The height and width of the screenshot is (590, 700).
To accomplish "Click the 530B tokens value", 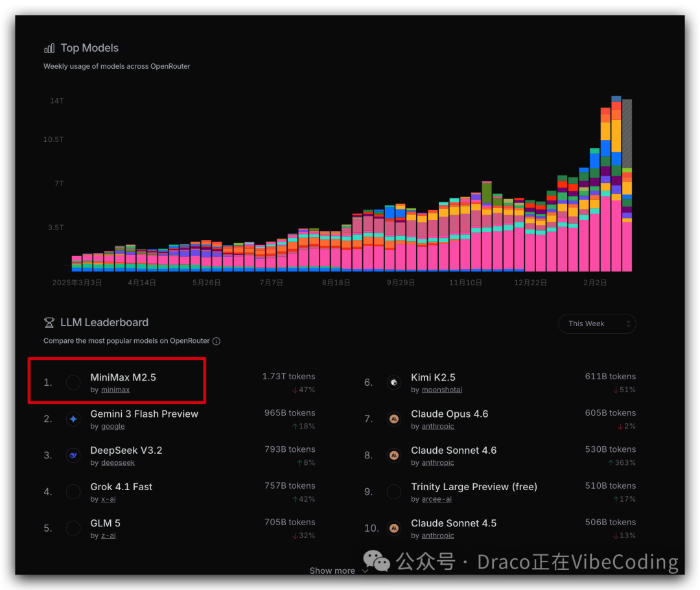I will click(611, 449).
